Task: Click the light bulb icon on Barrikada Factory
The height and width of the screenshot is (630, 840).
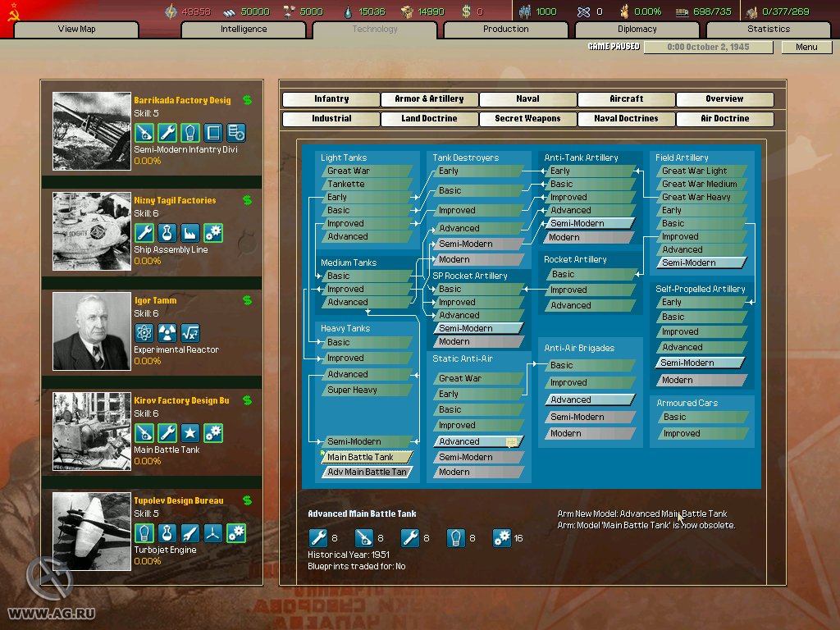Action: point(190,131)
